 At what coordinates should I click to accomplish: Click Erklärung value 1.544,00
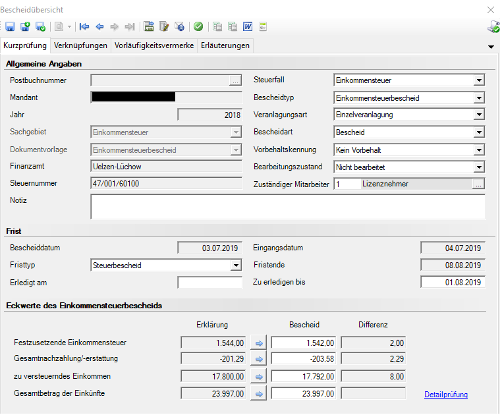pyautogui.click(x=213, y=343)
